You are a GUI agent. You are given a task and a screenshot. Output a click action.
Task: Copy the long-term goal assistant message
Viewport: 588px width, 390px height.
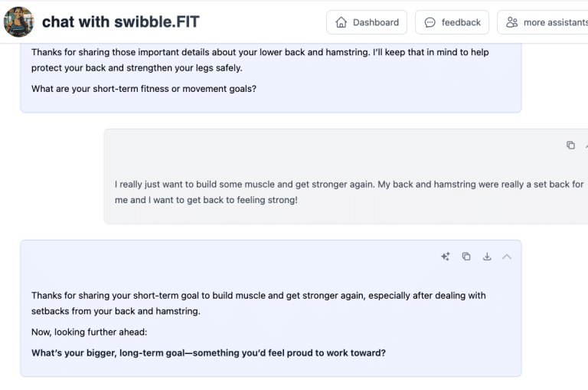click(465, 257)
